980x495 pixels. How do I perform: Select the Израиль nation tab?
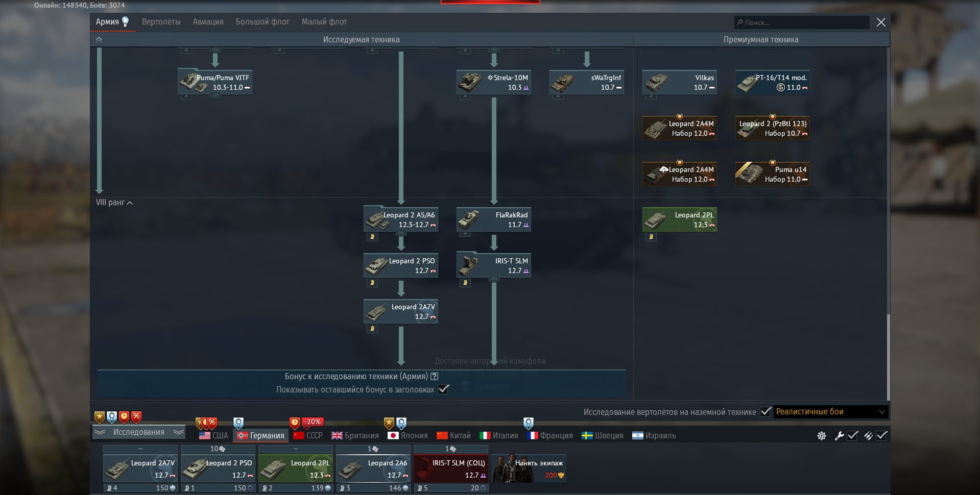(654, 436)
